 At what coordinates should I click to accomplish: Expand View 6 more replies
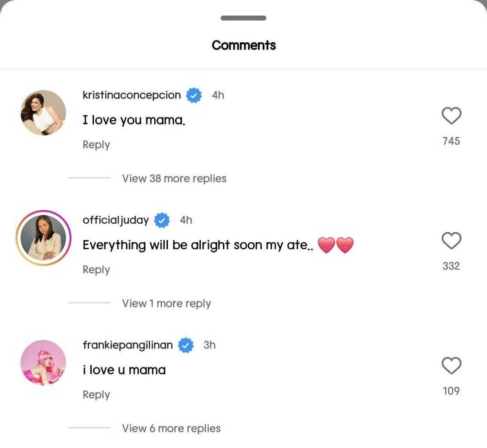[x=171, y=428]
